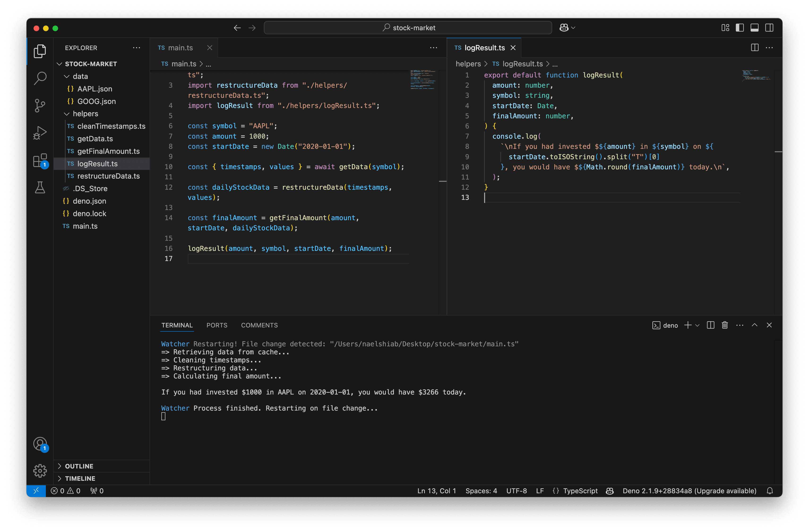Open the Copilot chat menu icon
The width and height of the screenshot is (809, 532).
point(564,28)
